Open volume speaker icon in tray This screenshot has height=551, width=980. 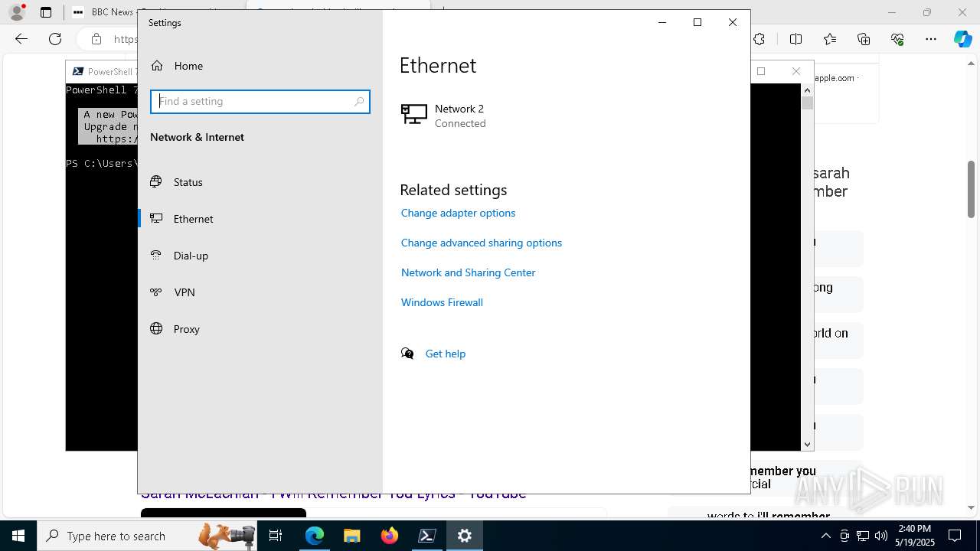coord(881,536)
